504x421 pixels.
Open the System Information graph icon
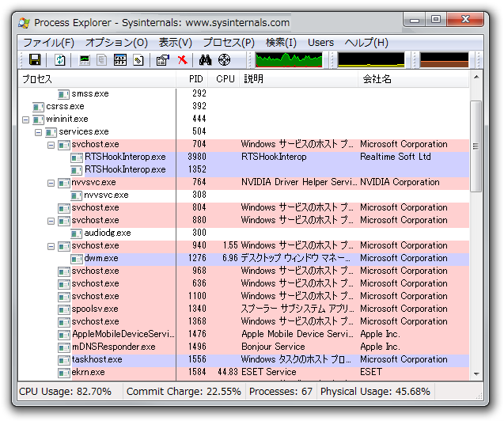coord(85,60)
